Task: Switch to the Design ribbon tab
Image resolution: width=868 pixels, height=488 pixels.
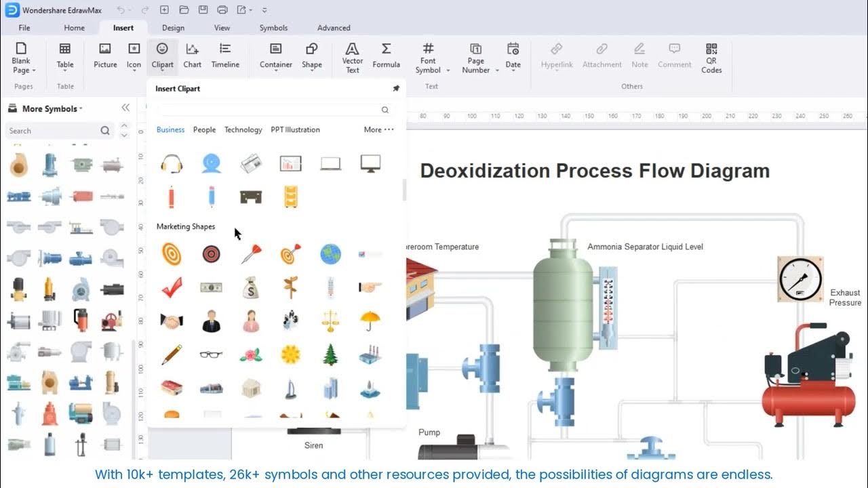Action: click(173, 28)
